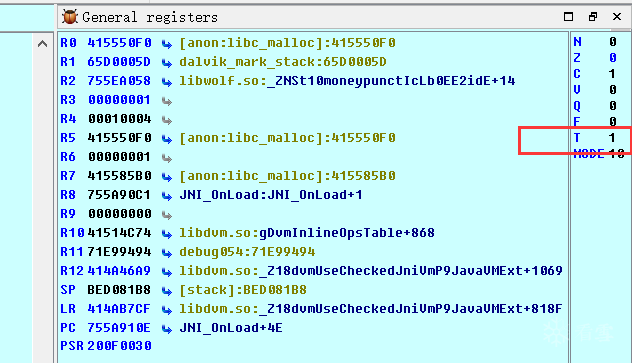Click the bug icon in General registers title

click(69, 17)
